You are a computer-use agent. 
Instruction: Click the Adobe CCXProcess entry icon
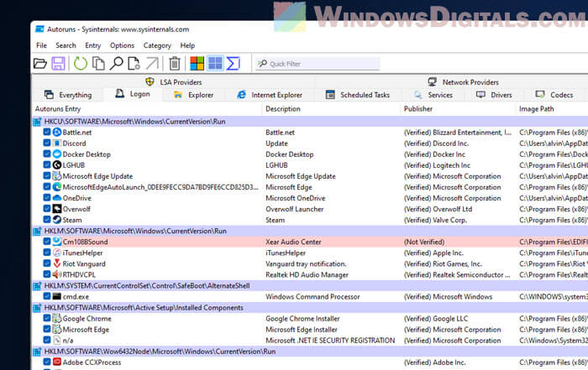click(57, 362)
